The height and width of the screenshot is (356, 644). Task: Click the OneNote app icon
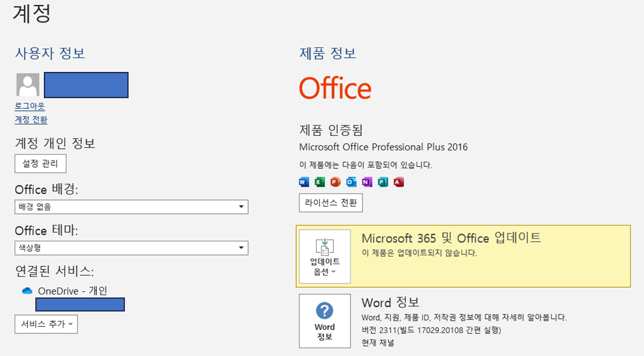click(x=367, y=182)
